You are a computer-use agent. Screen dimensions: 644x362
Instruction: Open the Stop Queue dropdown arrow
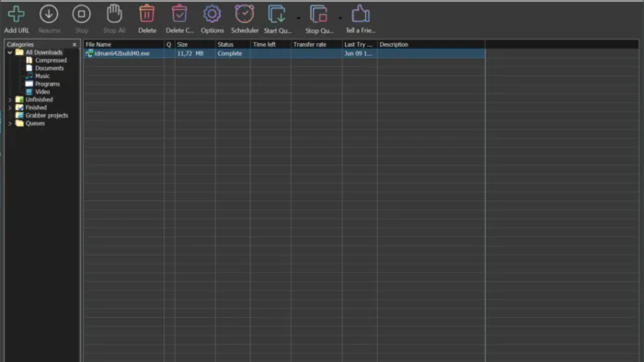(340, 18)
